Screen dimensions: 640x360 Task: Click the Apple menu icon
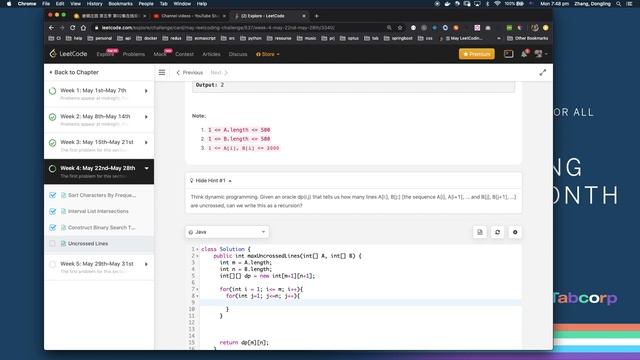(x=9, y=4)
